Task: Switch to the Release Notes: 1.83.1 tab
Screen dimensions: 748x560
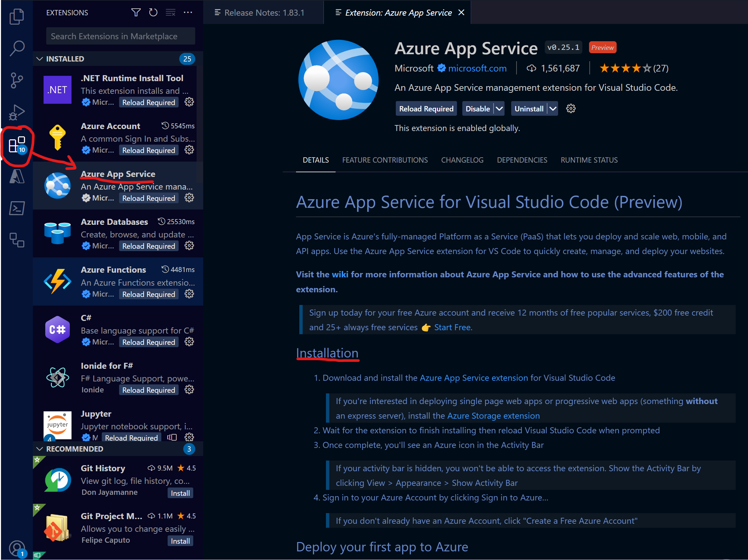Action: [x=264, y=12]
